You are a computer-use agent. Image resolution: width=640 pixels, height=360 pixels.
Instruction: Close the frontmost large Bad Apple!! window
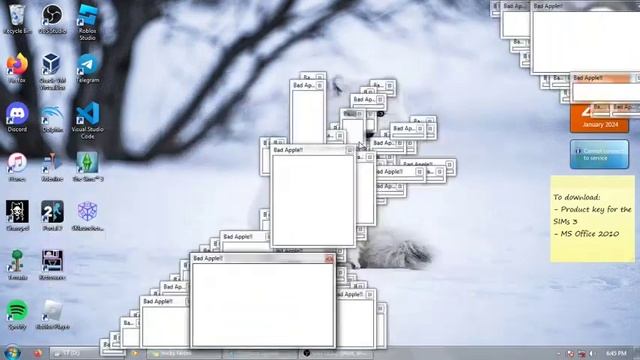(329, 259)
